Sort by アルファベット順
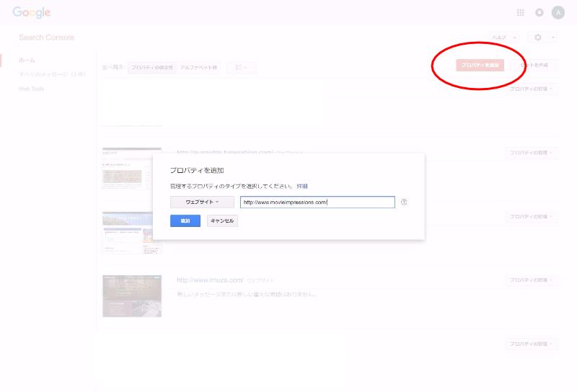The image size is (577, 392). tap(198, 67)
